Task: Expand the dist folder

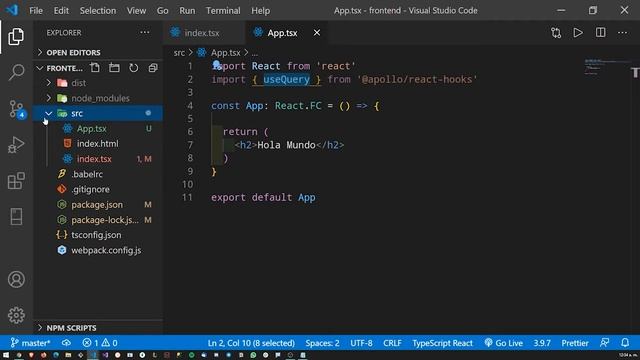Action: pos(49,83)
